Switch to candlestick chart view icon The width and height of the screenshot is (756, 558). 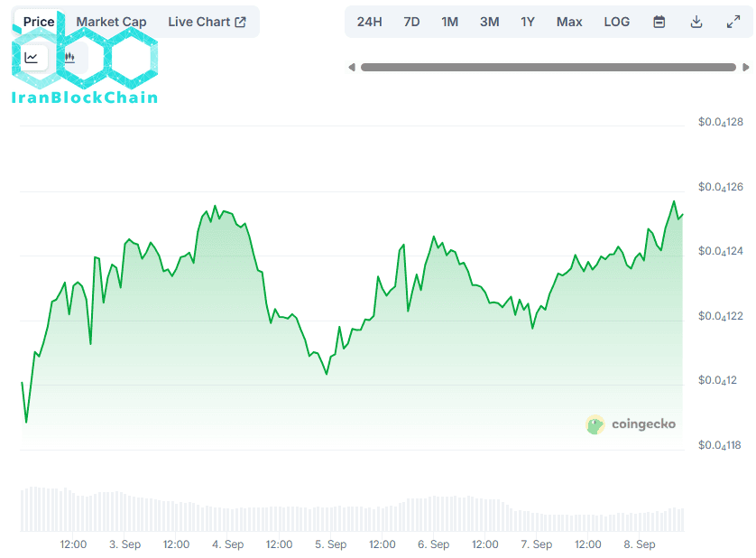pos(70,58)
